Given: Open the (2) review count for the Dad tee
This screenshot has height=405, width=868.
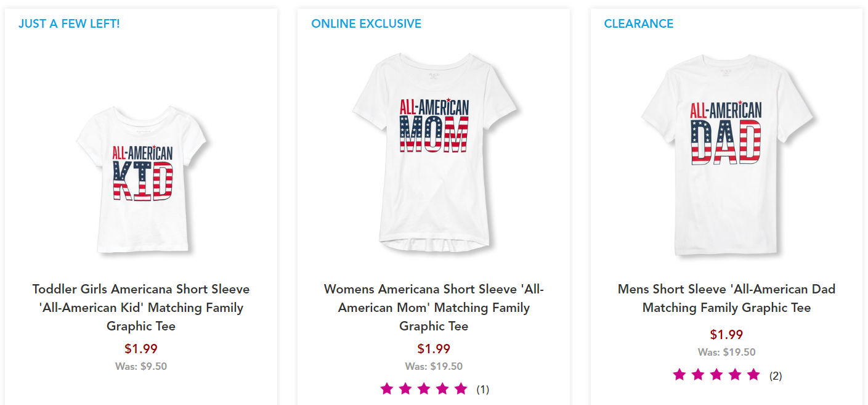Looking at the screenshot, I should pyautogui.click(x=776, y=375).
